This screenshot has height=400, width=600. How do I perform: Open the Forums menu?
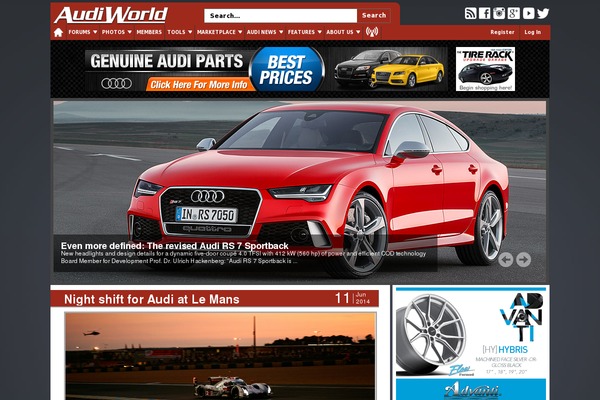pyautogui.click(x=79, y=32)
